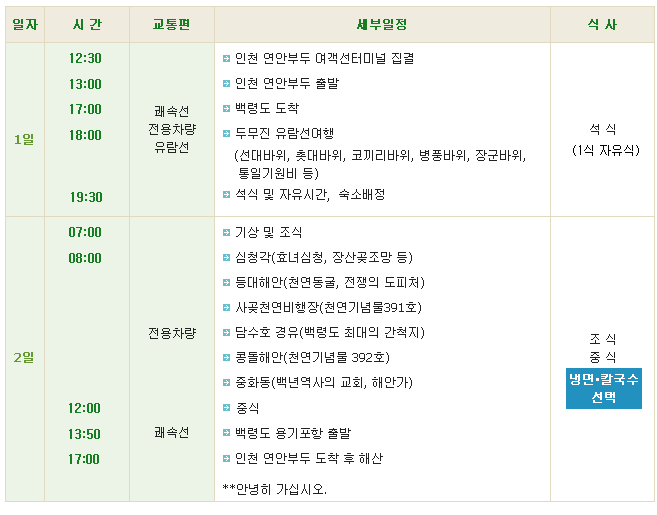Select the 세부일정 column header
The image size is (657, 515).
382,25
